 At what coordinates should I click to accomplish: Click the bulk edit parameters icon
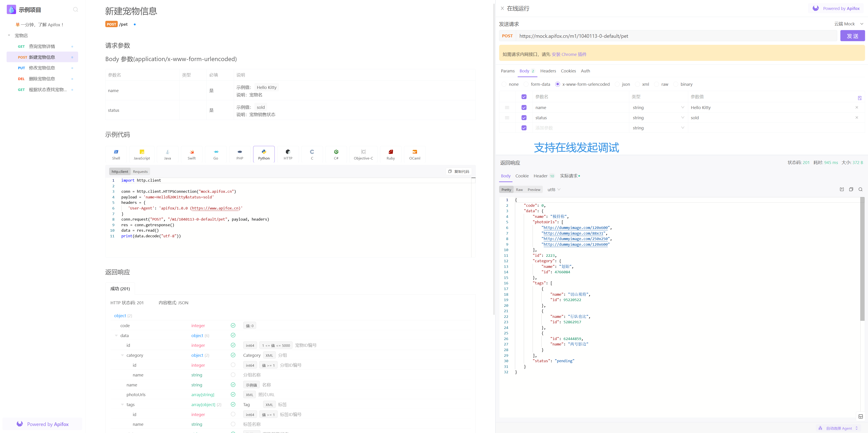(x=860, y=98)
